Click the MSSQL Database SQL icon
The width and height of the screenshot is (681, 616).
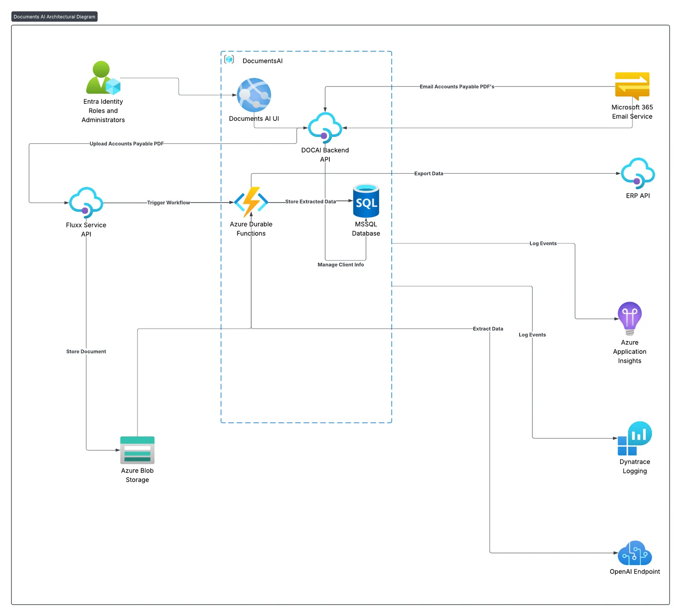pyautogui.click(x=366, y=201)
